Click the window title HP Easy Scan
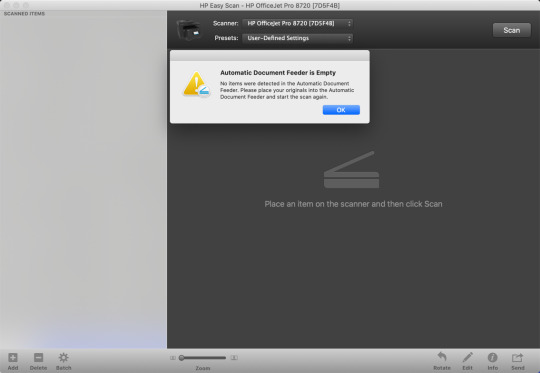Viewport: 540px width, 373px height. pyautogui.click(x=219, y=6)
